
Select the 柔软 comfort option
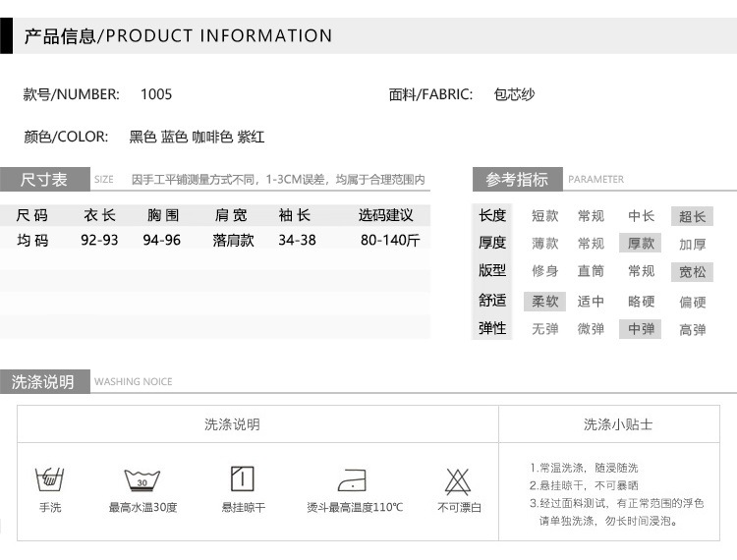point(544,302)
